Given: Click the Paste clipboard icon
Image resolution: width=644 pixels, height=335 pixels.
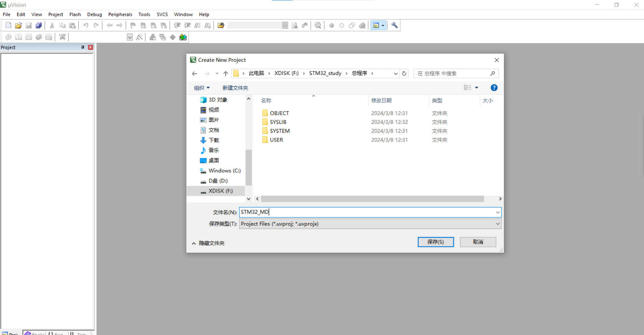Looking at the screenshot, I should coord(72,25).
